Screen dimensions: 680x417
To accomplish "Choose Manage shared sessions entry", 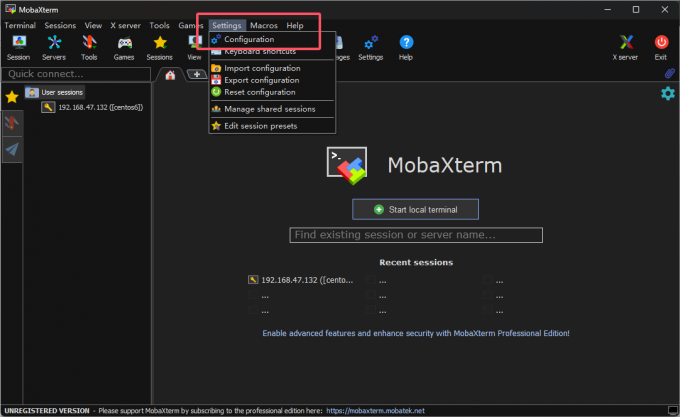I will click(272, 109).
